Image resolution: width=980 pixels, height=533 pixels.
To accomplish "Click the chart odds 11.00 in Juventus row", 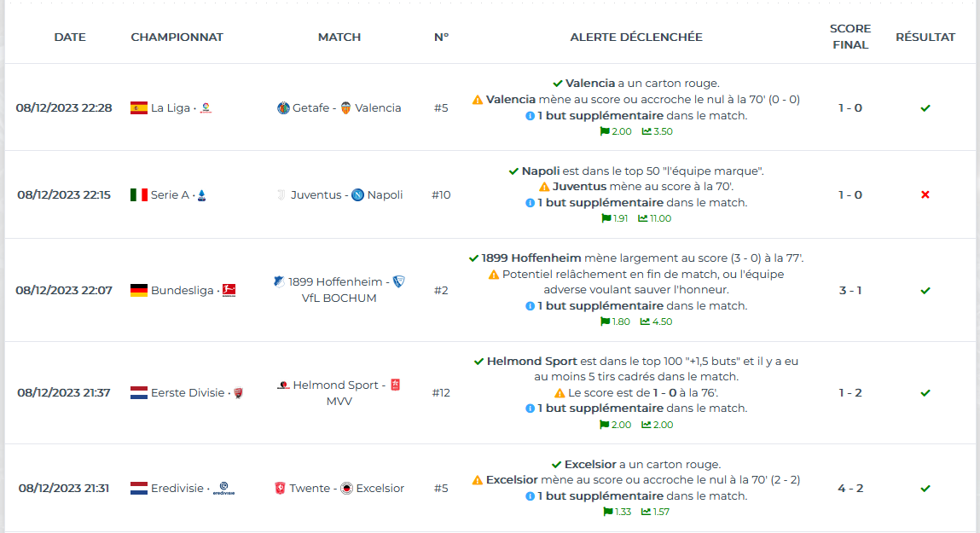I will pos(654,218).
